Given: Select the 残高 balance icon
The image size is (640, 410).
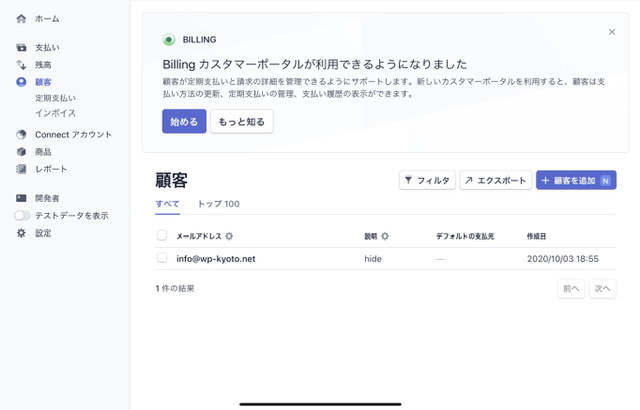Looking at the screenshot, I should tap(22, 64).
